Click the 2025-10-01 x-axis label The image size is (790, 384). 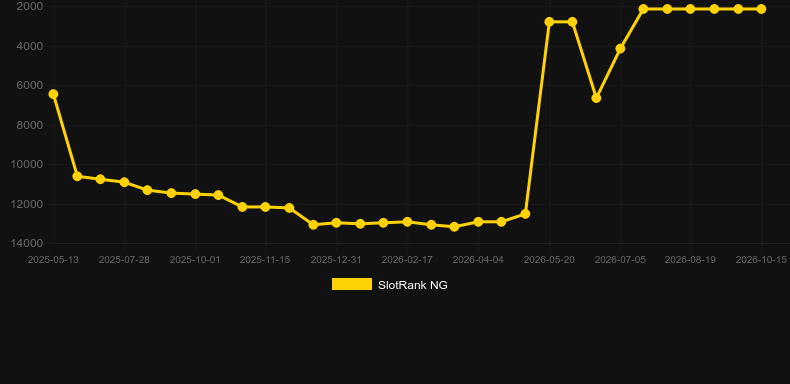click(194, 260)
